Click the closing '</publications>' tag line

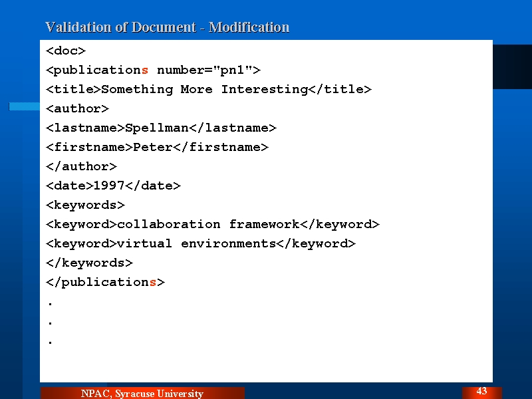106,282
